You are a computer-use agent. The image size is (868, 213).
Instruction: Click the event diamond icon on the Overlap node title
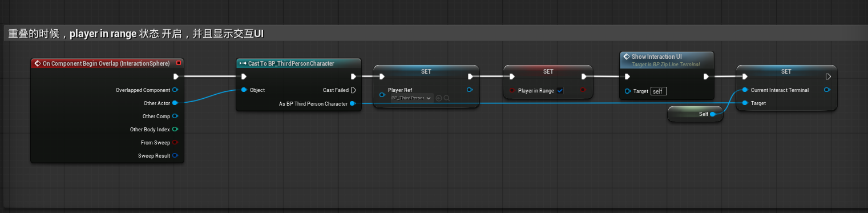coord(38,63)
